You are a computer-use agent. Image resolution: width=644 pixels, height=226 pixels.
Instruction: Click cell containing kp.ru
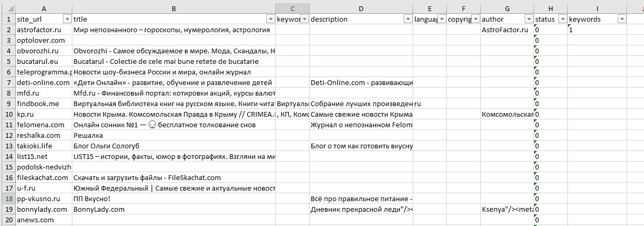[44, 114]
